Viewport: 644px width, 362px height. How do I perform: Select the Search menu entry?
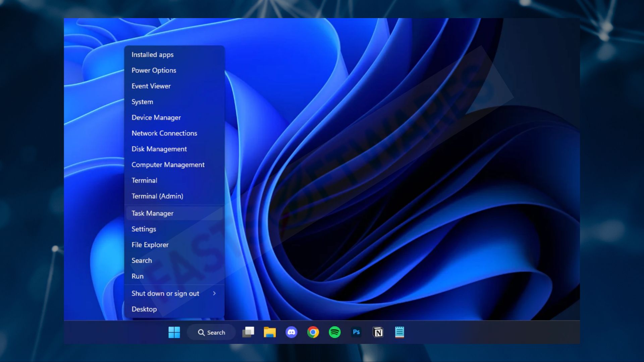point(174,261)
